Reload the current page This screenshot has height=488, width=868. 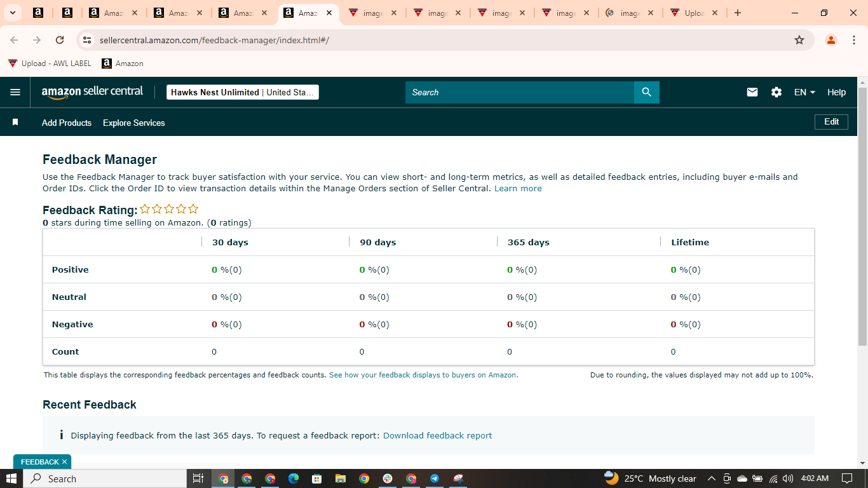tap(60, 40)
